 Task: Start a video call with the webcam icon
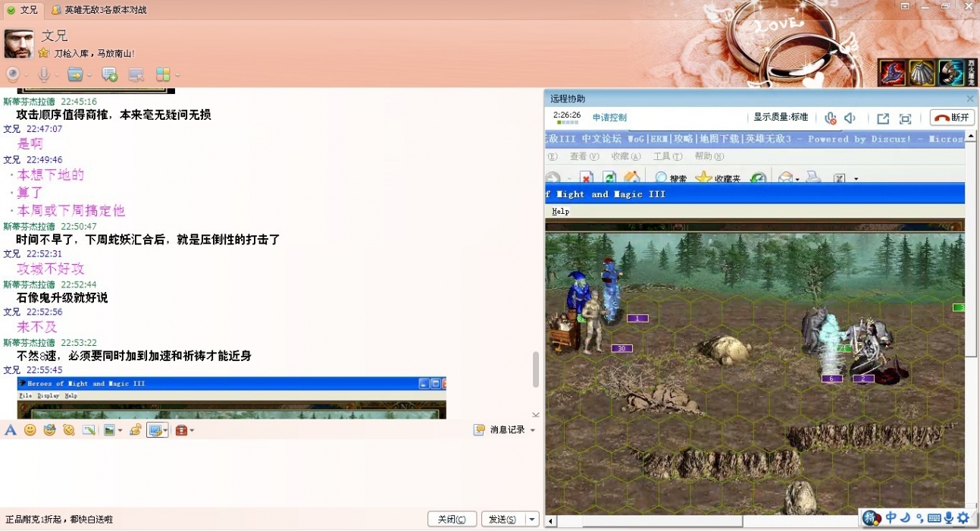tap(13, 74)
